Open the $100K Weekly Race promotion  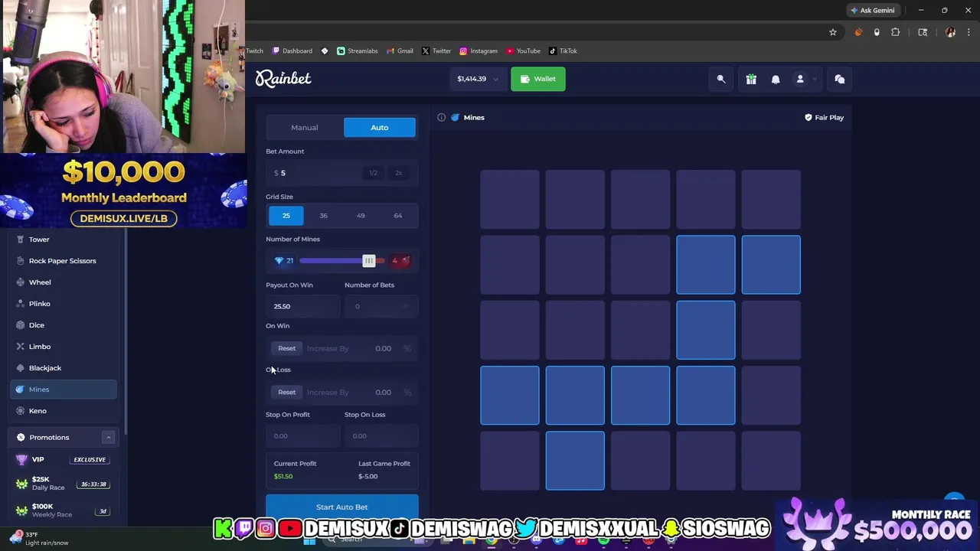coord(64,510)
